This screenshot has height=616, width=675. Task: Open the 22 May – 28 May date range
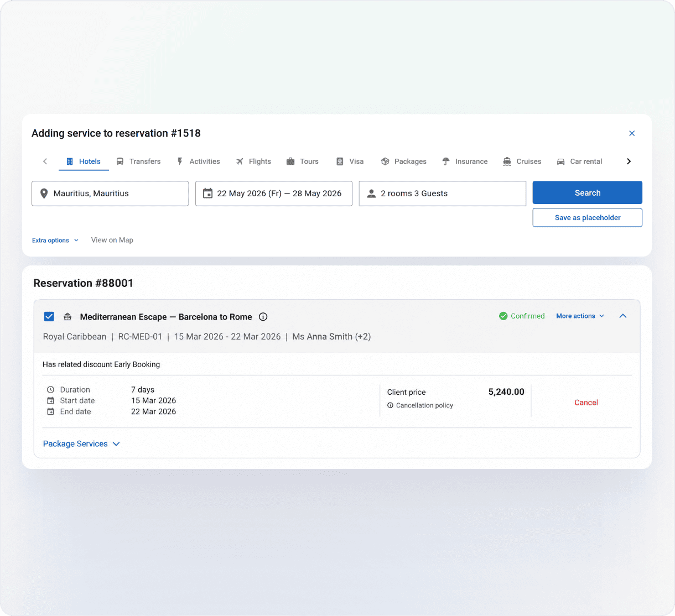tap(274, 194)
